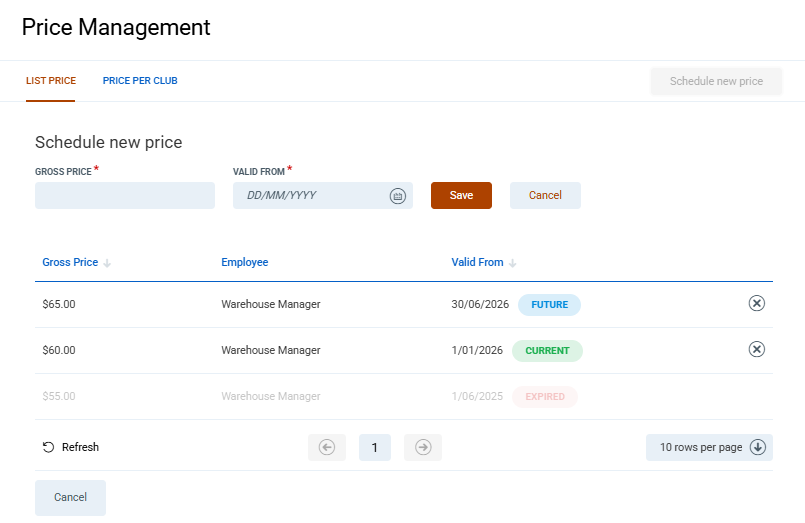This screenshot has height=523, width=805.
Task: Open the calendar picker in Valid From
Action: coord(397,196)
